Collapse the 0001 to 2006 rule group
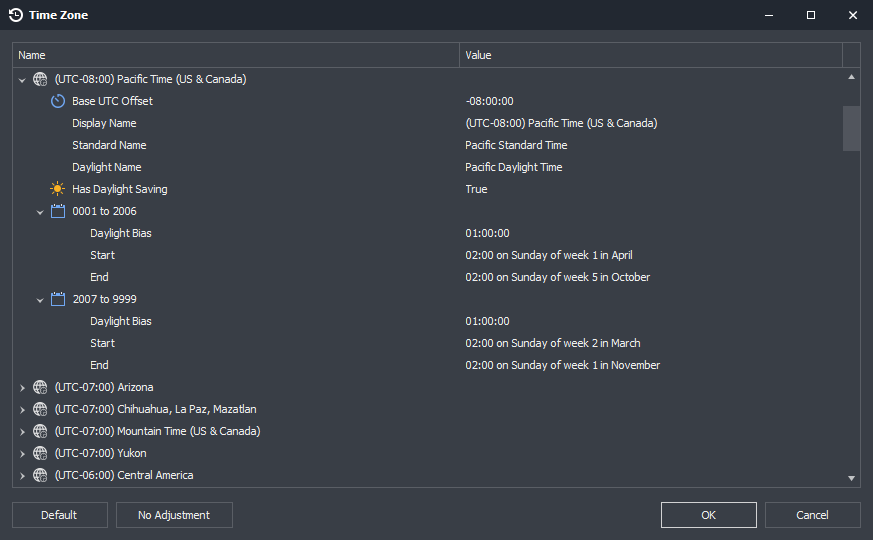Image resolution: width=873 pixels, height=540 pixels. [40, 212]
